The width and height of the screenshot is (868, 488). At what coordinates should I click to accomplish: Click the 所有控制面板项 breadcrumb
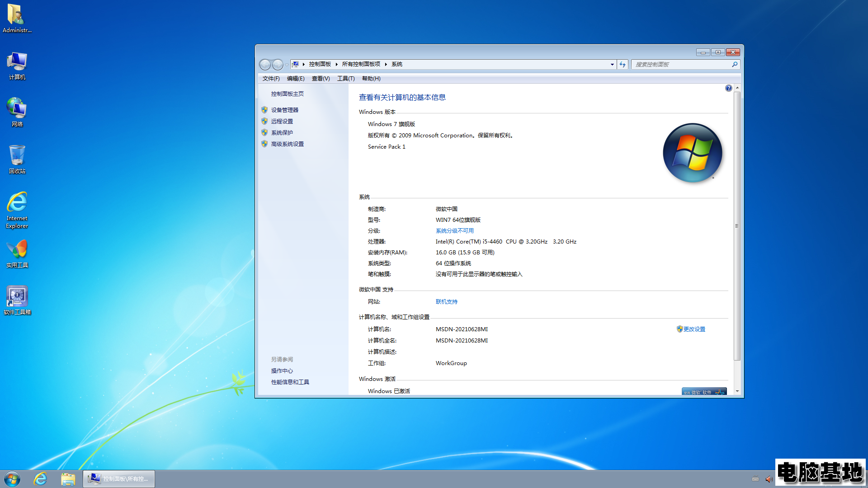click(361, 64)
